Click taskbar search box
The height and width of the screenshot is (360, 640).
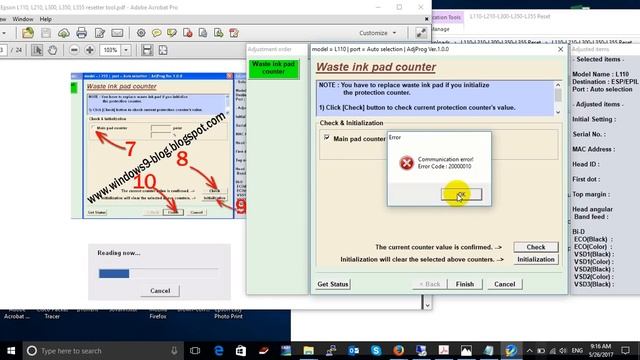(102, 351)
